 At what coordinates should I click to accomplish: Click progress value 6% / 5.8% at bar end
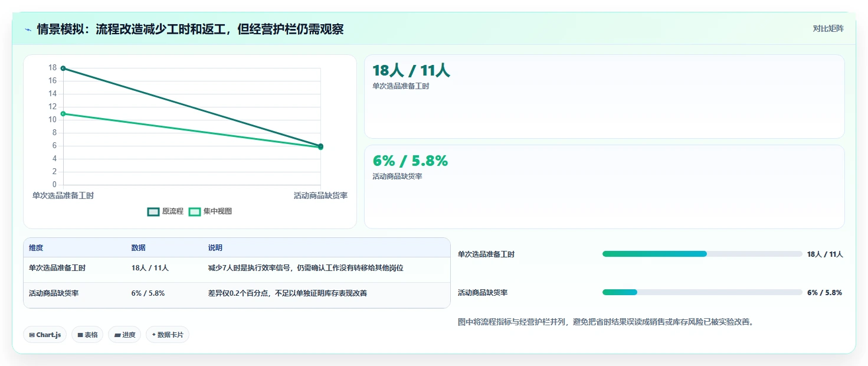[x=824, y=293]
